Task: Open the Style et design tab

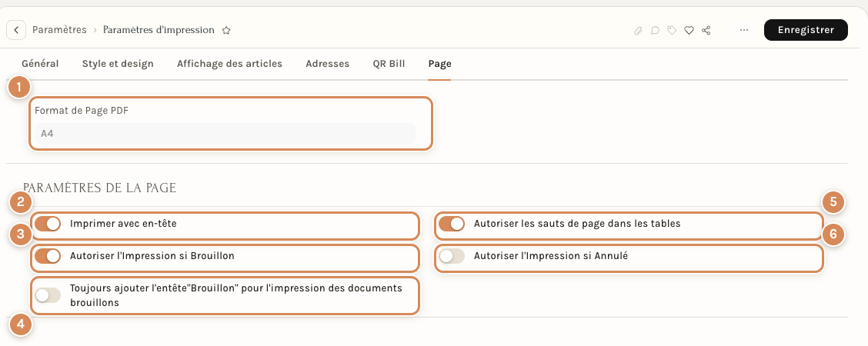Action: [x=118, y=64]
